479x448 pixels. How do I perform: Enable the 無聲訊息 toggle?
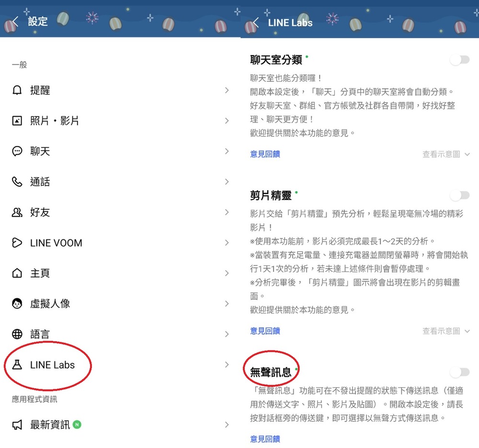point(459,372)
